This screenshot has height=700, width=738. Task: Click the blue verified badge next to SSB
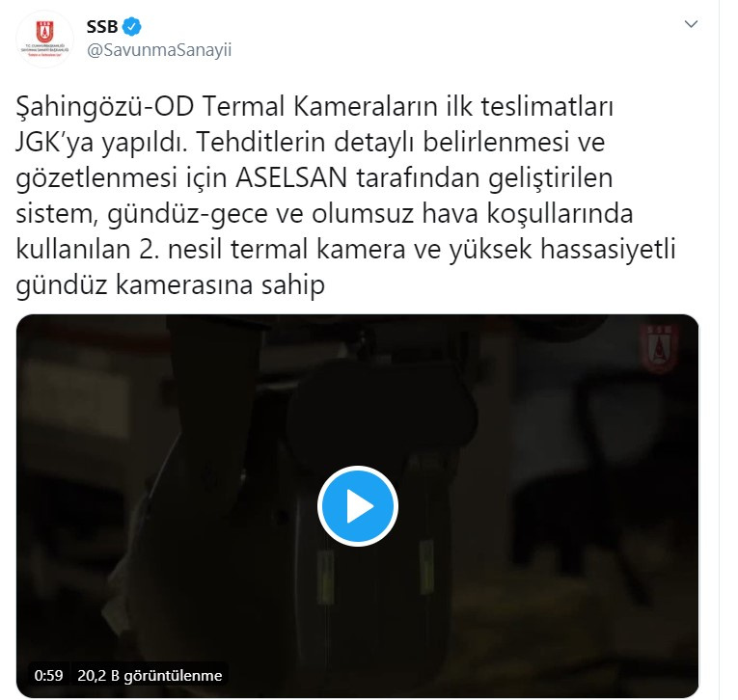(132, 26)
